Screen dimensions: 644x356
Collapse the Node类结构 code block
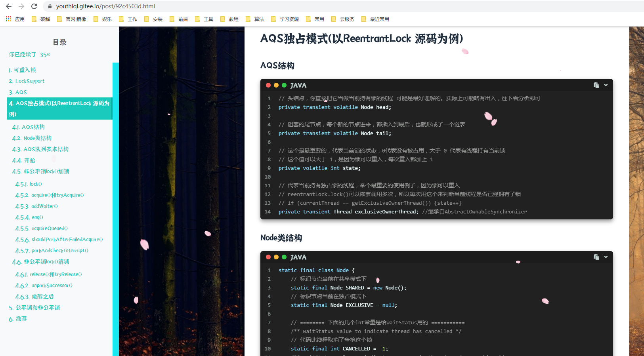coord(606,257)
